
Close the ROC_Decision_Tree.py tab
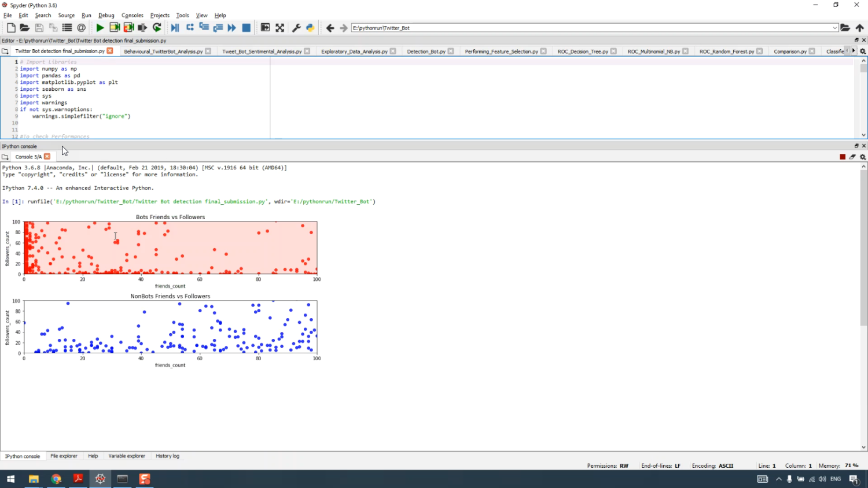click(614, 51)
